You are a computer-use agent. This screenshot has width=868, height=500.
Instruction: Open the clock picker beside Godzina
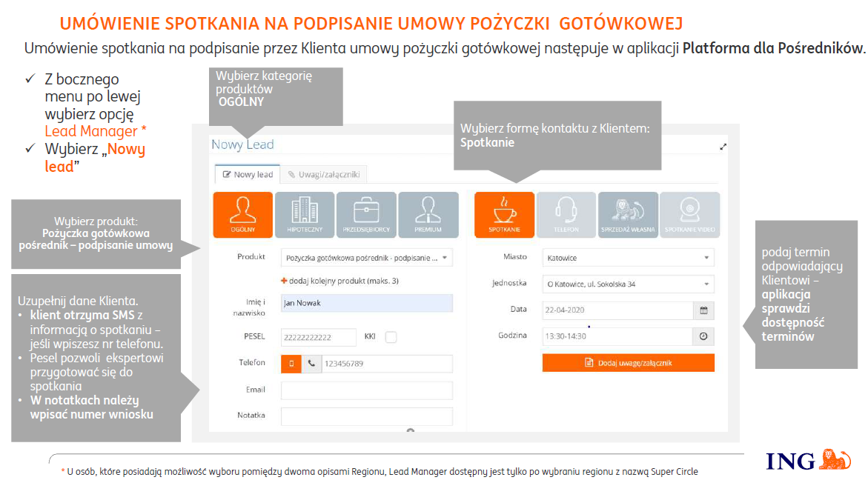coord(703,336)
